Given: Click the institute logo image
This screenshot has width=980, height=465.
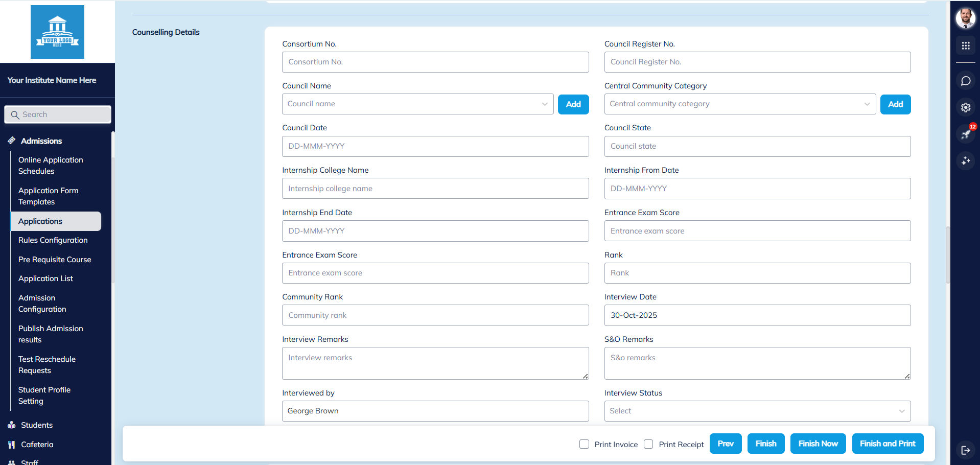Looking at the screenshot, I should click(x=57, y=32).
